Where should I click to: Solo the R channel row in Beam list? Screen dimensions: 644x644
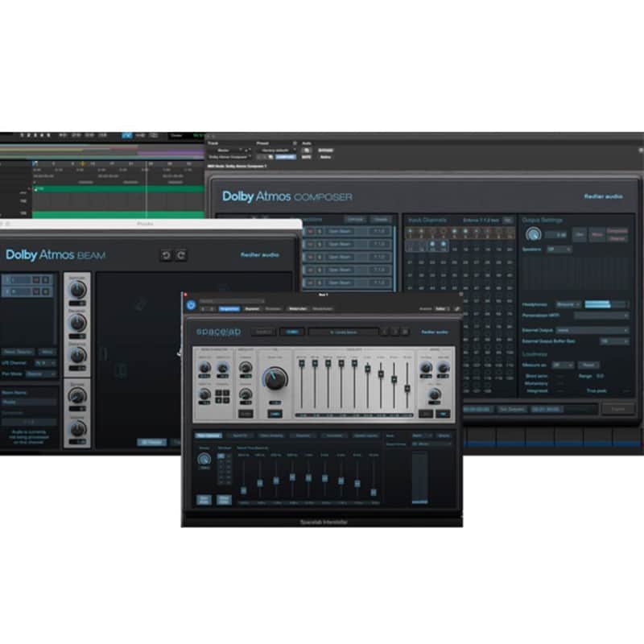(46, 291)
